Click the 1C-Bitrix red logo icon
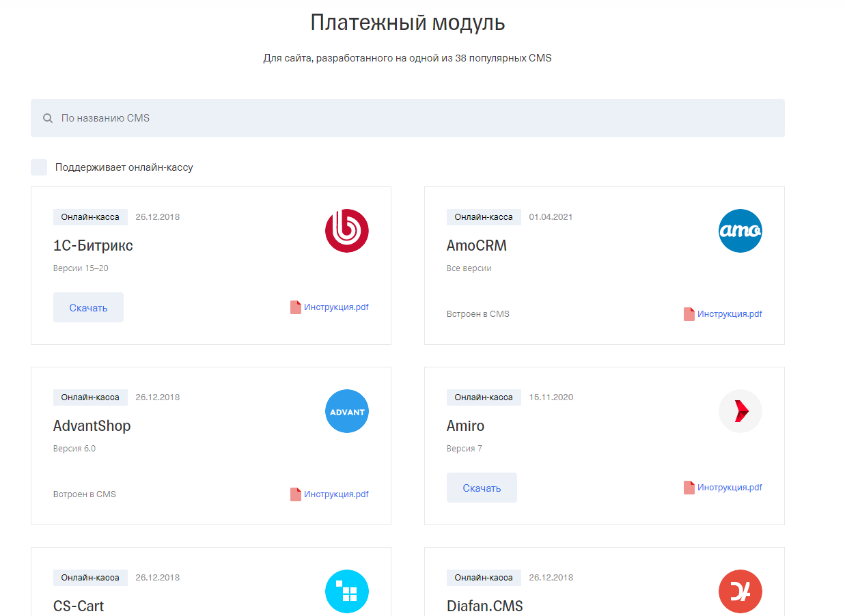The image size is (845, 616). [x=346, y=231]
